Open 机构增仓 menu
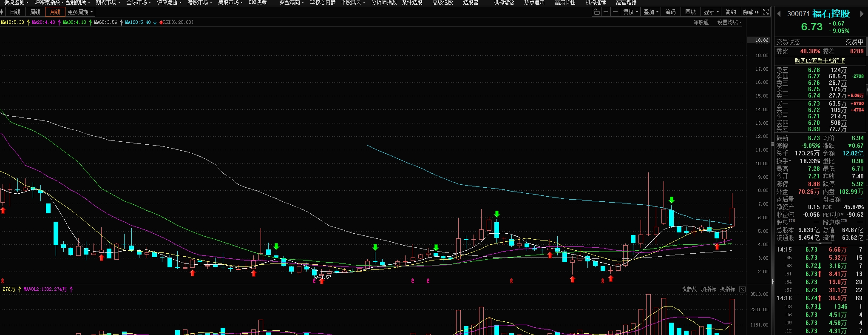Viewport: 868px width, 335px height. 504,3
